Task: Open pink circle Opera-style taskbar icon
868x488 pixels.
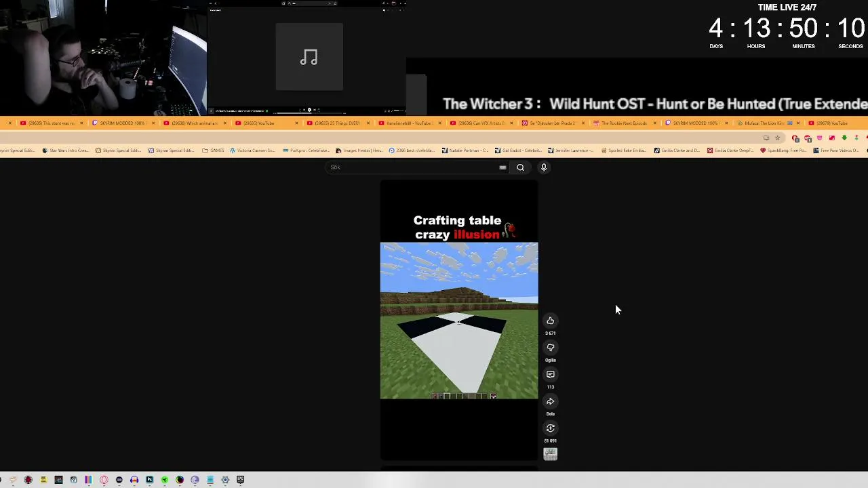Action: point(104,479)
